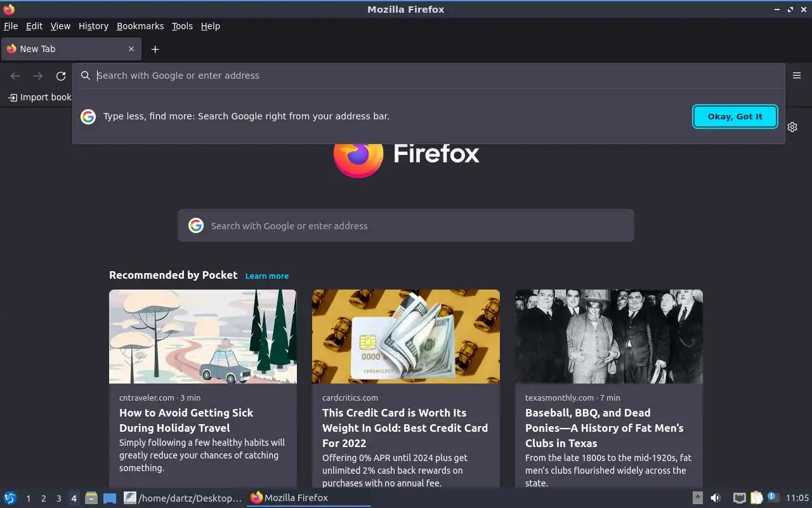Click the Okay, Got It button
The height and width of the screenshot is (508, 812).
735,117
